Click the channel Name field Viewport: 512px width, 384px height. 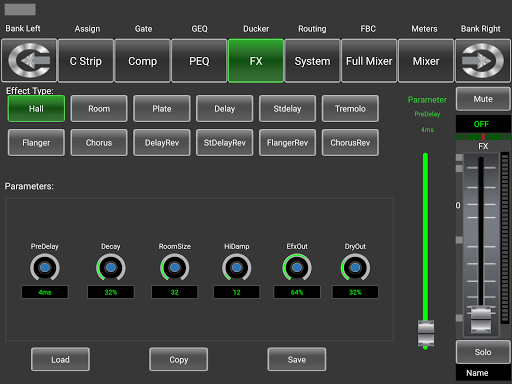[483, 373]
